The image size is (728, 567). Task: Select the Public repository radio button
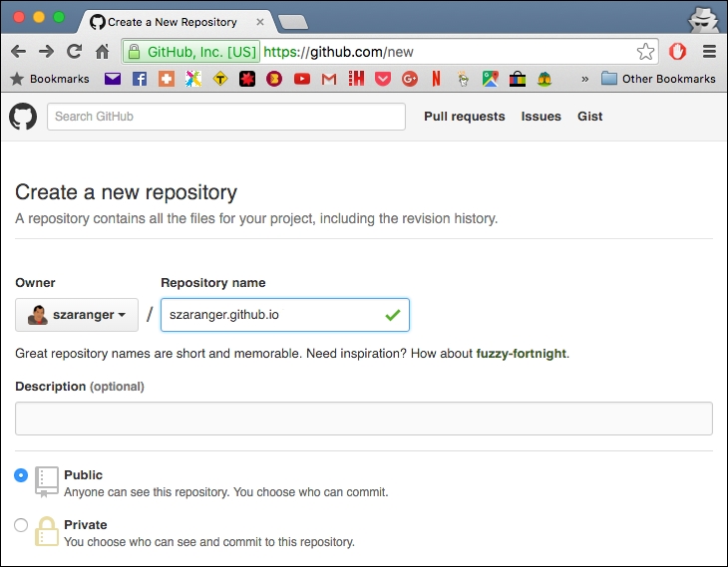[21, 475]
